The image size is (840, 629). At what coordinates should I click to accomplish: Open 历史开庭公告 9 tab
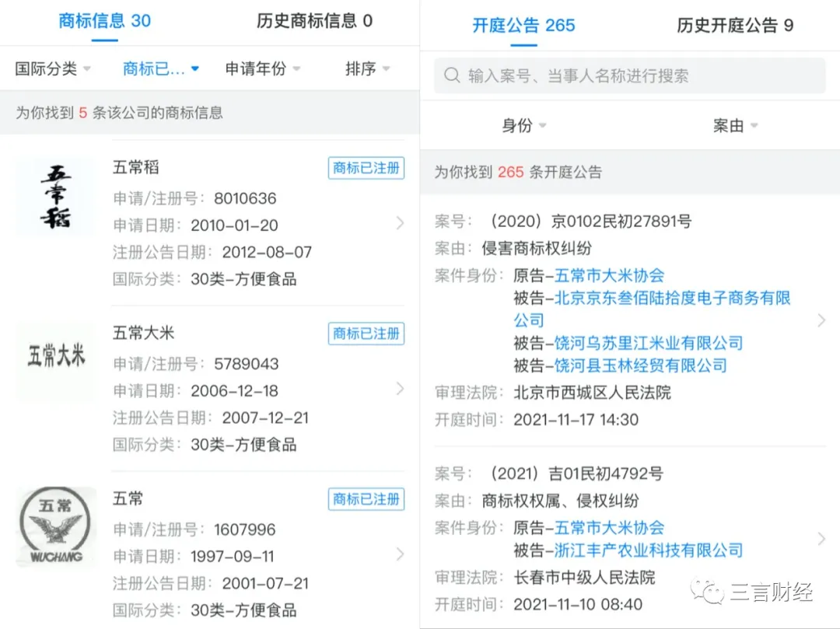[735, 25]
